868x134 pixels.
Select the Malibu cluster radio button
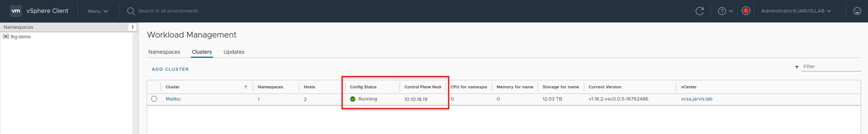coord(154,99)
